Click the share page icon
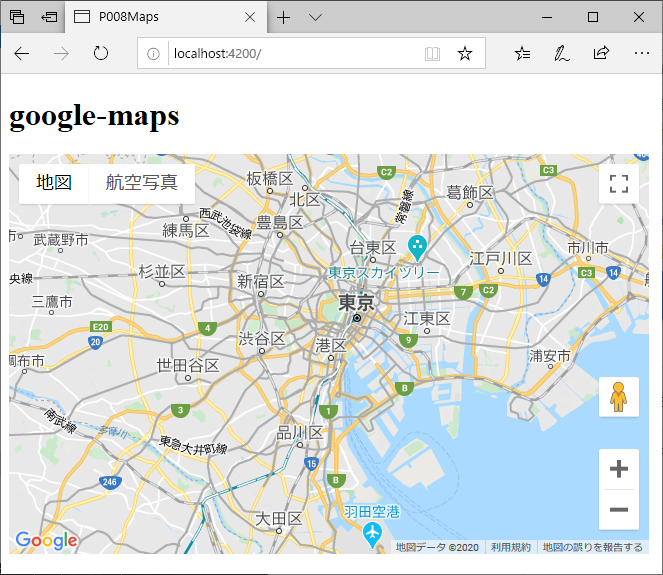The height and width of the screenshot is (575, 663). tap(601, 53)
